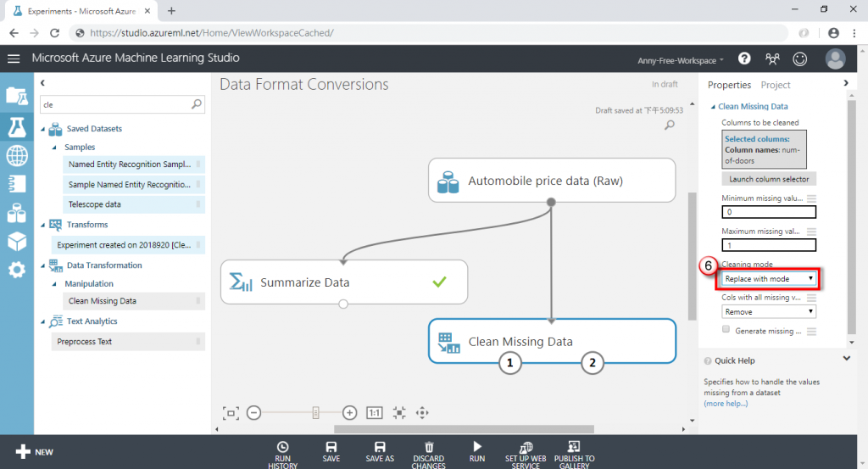Screen dimensions: 868x469
Task: Click Publish to Gallery button
Action: pos(575,454)
